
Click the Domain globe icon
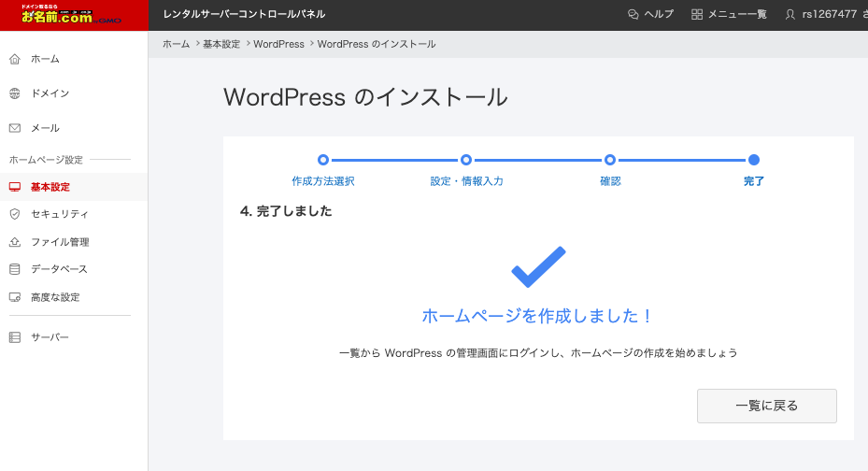(14, 93)
